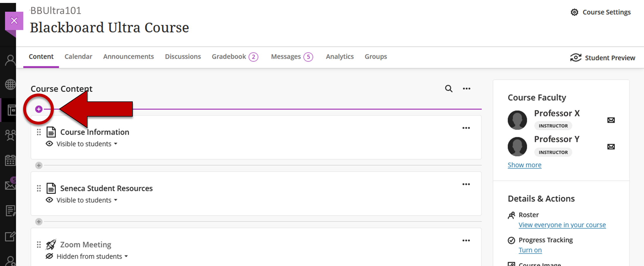
Task: Click Professor Y avatar
Action: 517,146
